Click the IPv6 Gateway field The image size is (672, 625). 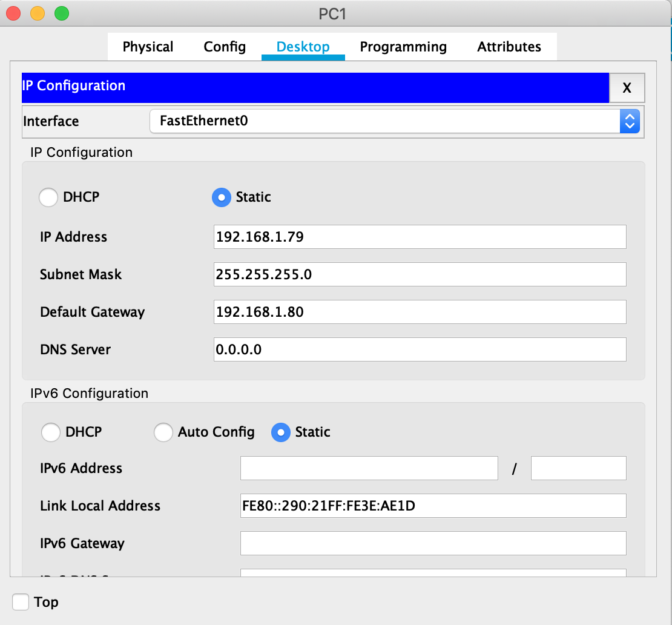click(433, 543)
